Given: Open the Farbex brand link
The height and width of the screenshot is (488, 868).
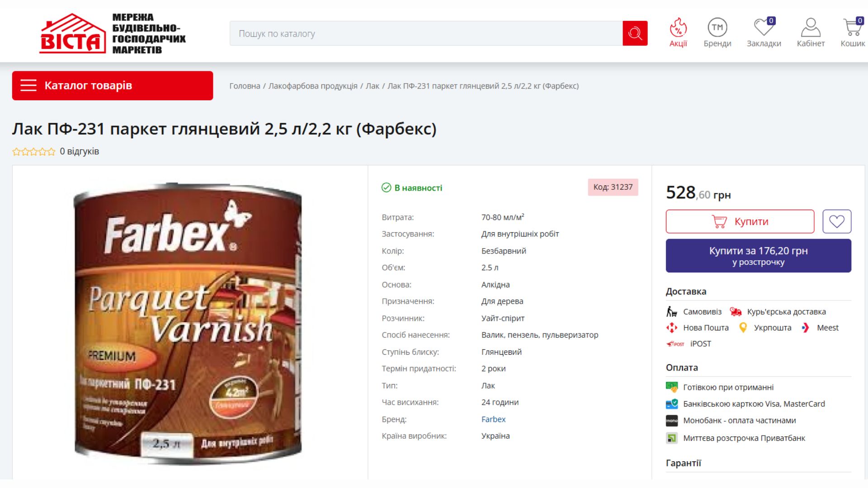Looking at the screenshot, I should click(493, 419).
